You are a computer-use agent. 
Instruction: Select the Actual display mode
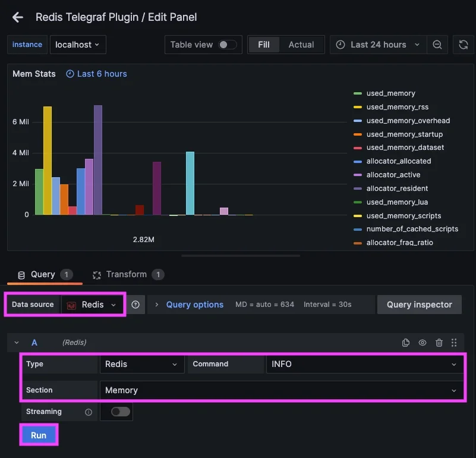(301, 44)
